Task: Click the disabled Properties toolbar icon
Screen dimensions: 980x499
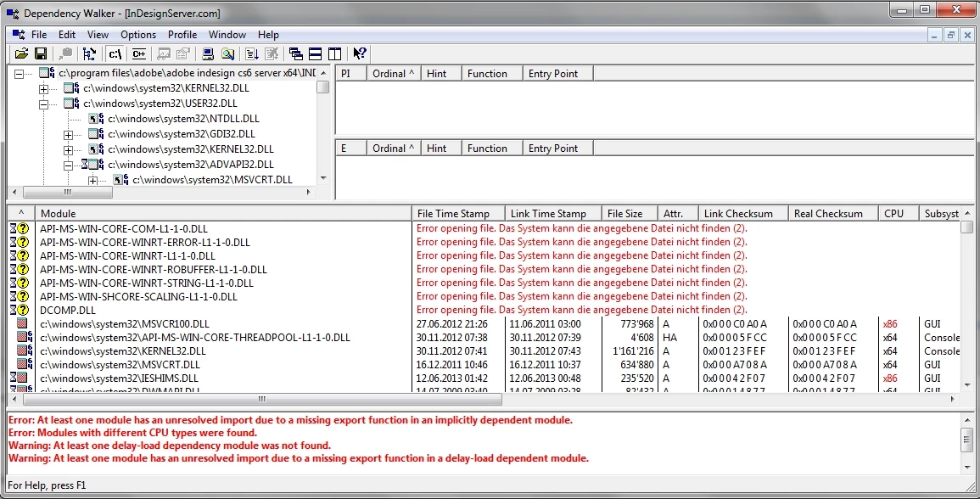Action: click(x=183, y=53)
